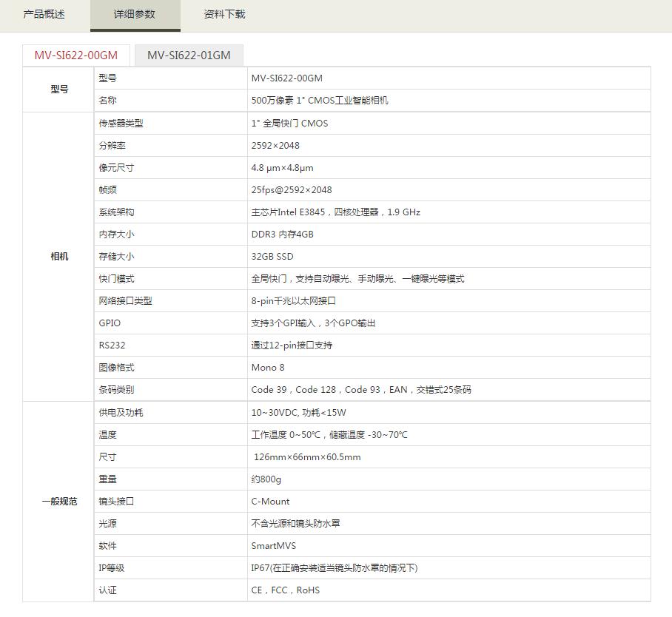Click the 一般规范 section header cell

59,501
